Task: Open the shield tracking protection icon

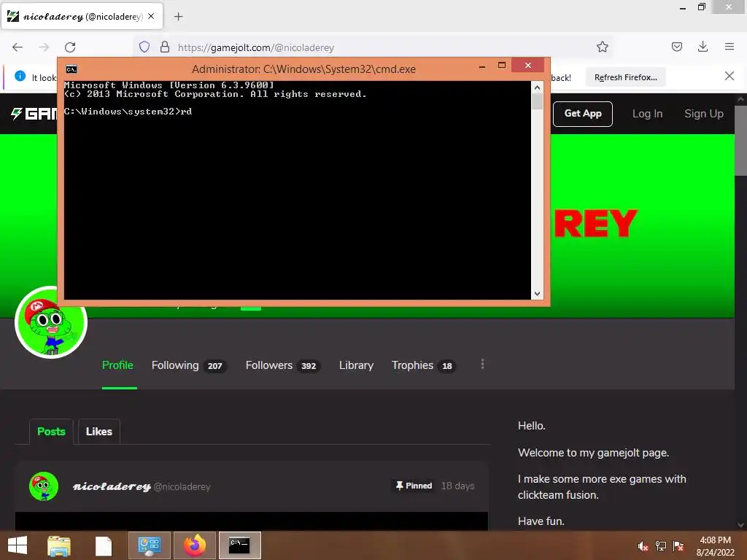Action: pyautogui.click(x=144, y=47)
